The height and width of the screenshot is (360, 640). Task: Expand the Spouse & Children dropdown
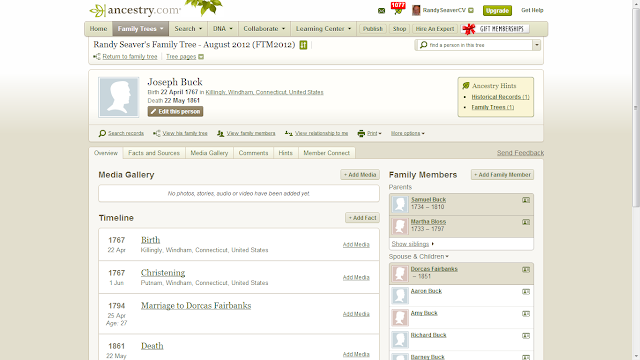point(419,256)
